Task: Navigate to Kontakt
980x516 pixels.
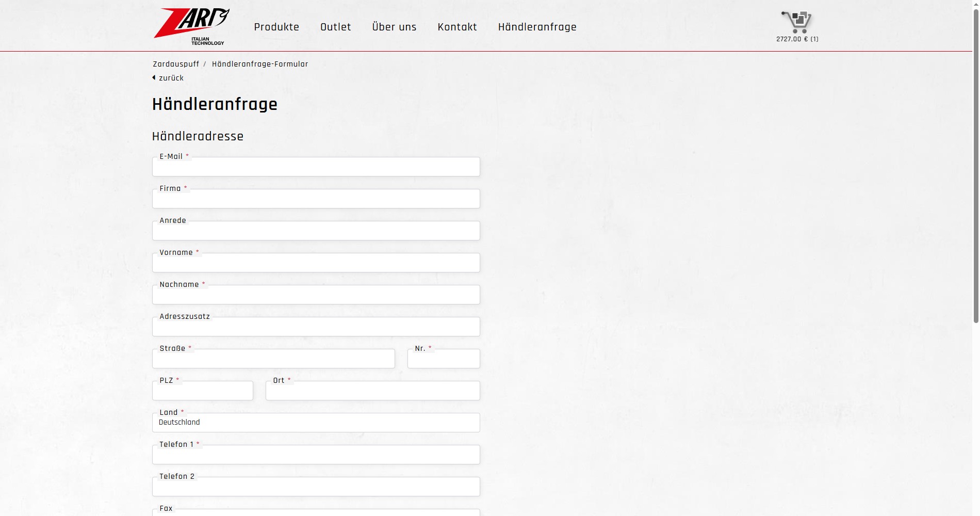Action: pos(457,27)
